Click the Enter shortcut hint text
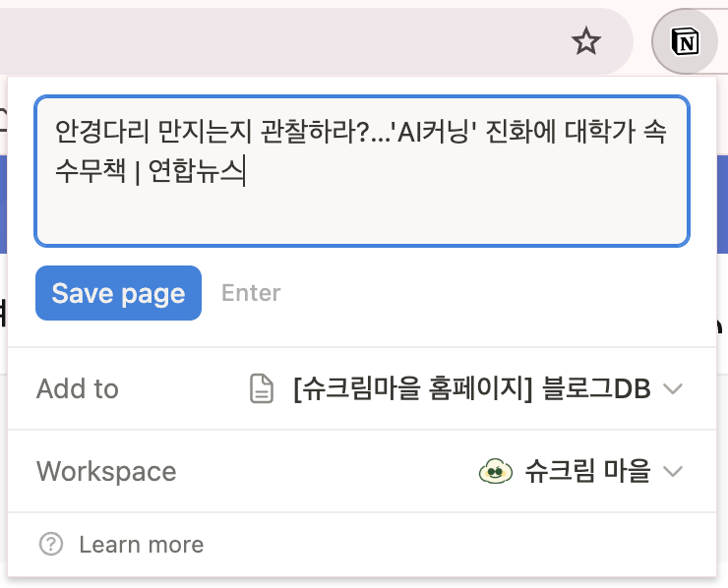This screenshot has height=588, width=728. pyautogui.click(x=251, y=293)
